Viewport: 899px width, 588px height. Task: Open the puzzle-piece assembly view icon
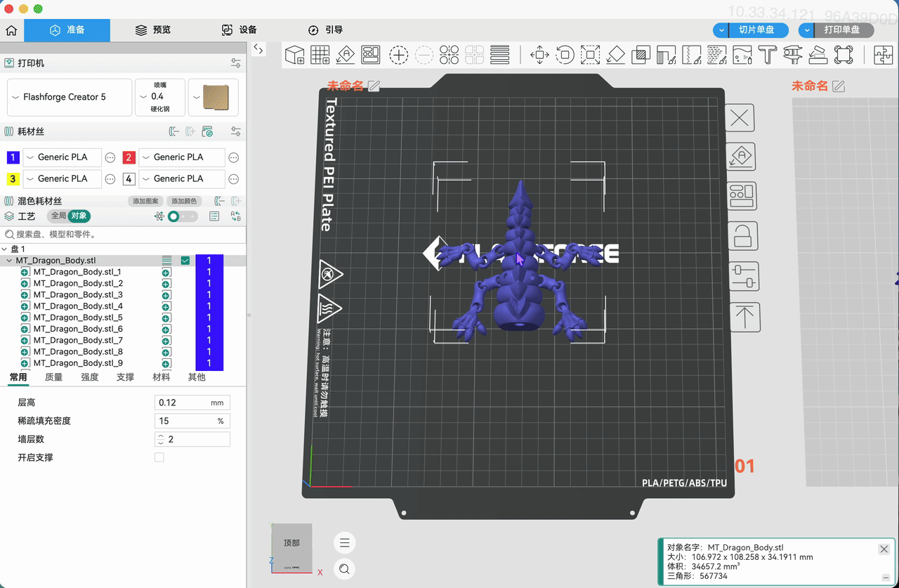point(882,55)
